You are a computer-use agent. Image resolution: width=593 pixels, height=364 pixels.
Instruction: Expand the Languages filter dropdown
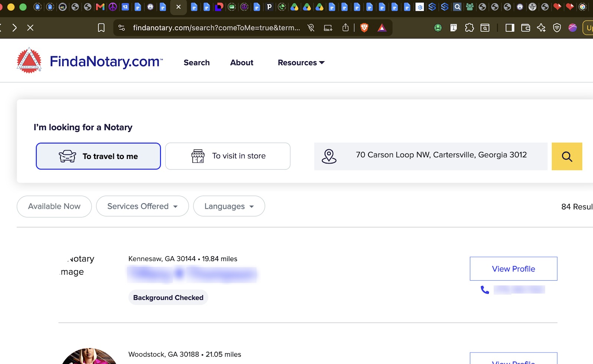click(x=229, y=206)
